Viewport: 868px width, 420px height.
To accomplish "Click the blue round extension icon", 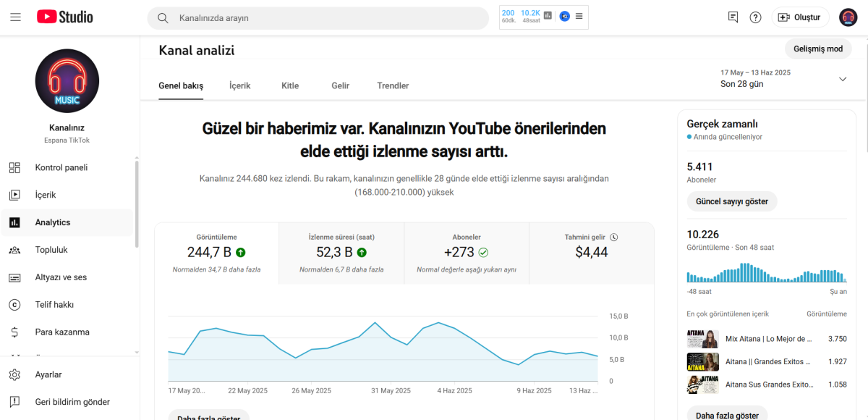I will [564, 16].
